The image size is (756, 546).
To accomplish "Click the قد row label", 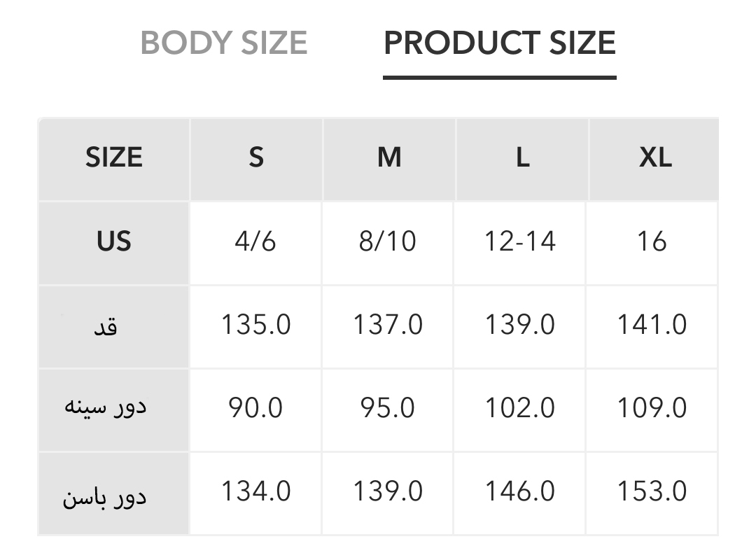I will pos(105,326).
